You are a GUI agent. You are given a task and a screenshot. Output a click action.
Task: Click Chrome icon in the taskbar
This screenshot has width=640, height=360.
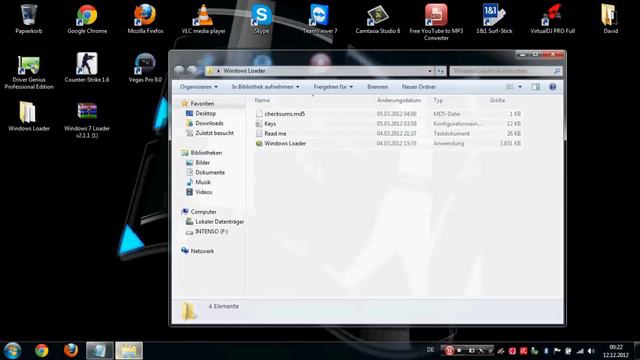tap(42, 350)
